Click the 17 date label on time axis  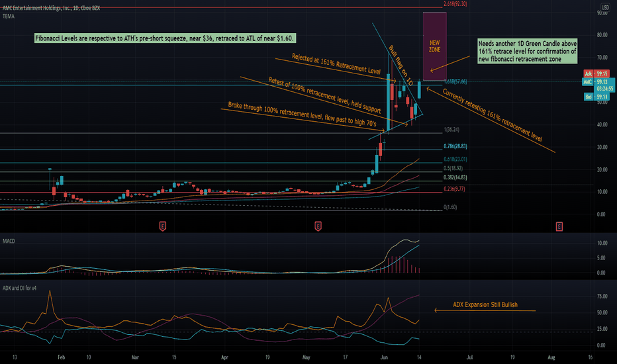point(345,357)
